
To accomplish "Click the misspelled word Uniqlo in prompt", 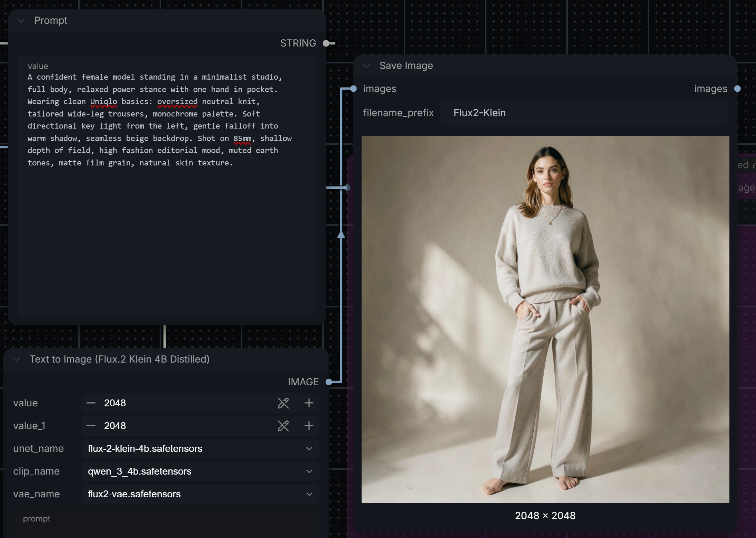I will (x=103, y=101).
